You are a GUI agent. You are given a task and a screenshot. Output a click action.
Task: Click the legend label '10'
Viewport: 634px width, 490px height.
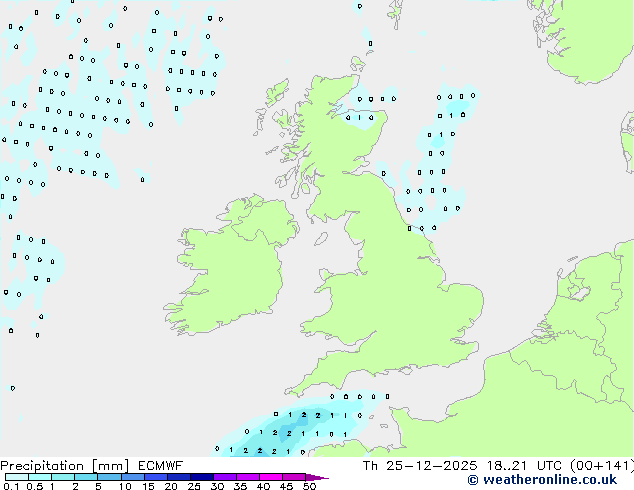tap(125, 486)
